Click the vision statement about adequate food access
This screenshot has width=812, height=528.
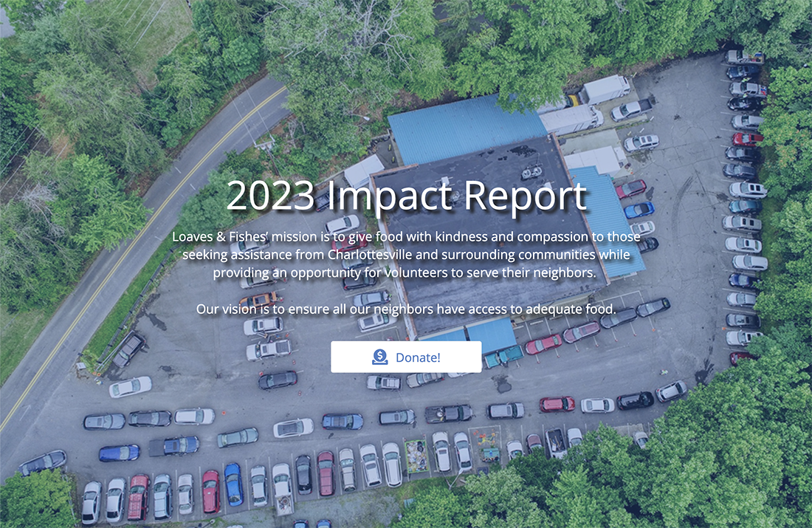pyautogui.click(x=407, y=309)
